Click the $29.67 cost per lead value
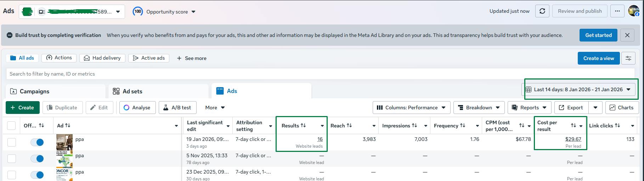The height and width of the screenshot is (181, 644). coord(573,139)
